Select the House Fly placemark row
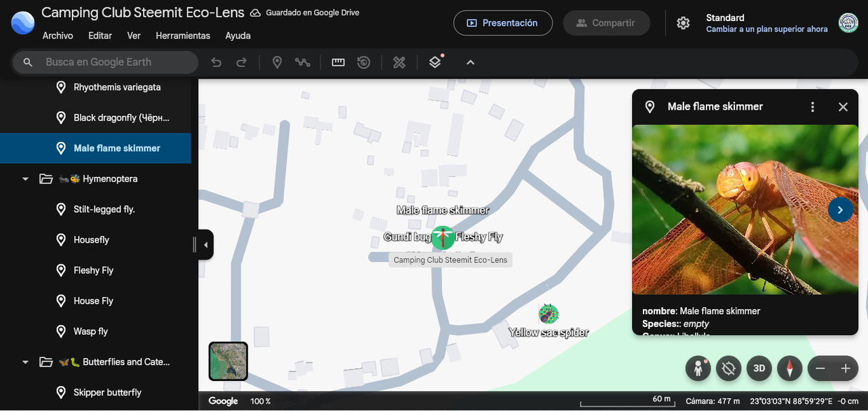Screen dimensions: 868x411 (95, 301)
